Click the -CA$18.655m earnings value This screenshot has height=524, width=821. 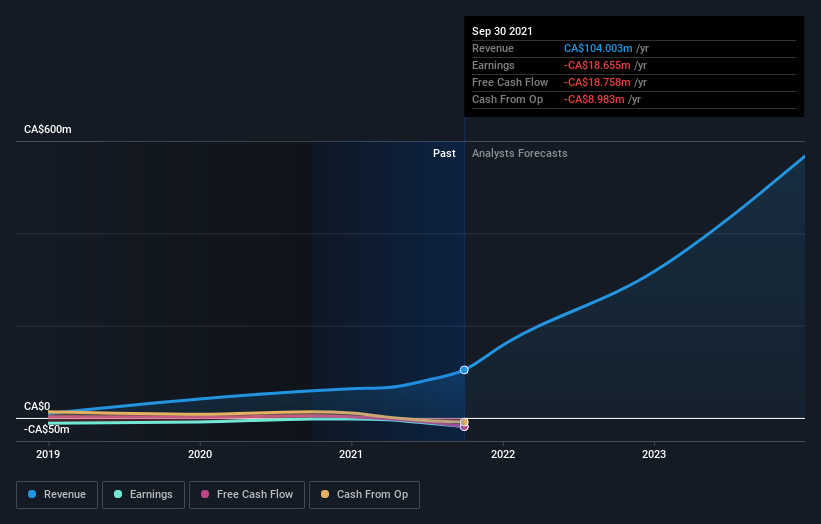click(597, 65)
